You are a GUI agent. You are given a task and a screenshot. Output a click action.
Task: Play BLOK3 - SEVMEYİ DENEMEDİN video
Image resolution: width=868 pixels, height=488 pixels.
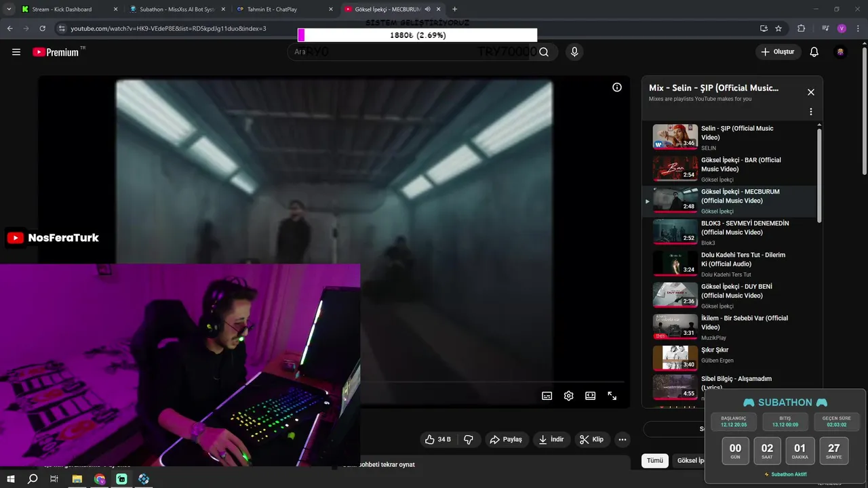coord(729,232)
